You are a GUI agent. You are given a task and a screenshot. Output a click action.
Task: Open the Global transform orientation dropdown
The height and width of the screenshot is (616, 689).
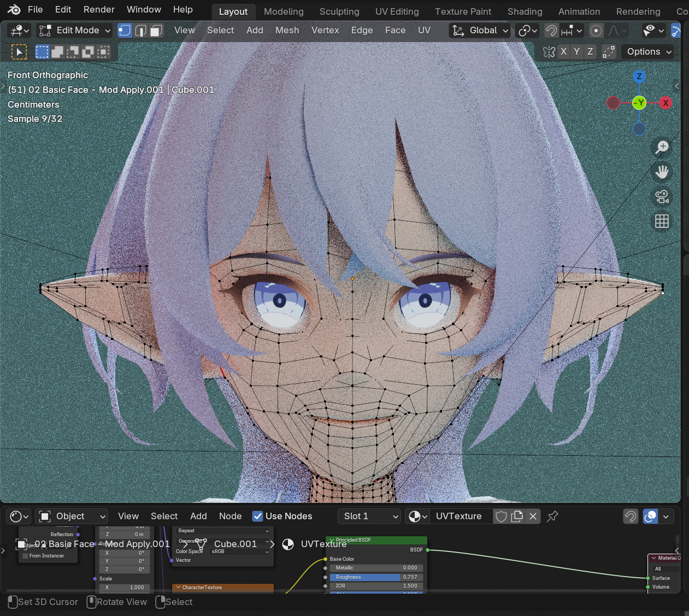click(480, 31)
